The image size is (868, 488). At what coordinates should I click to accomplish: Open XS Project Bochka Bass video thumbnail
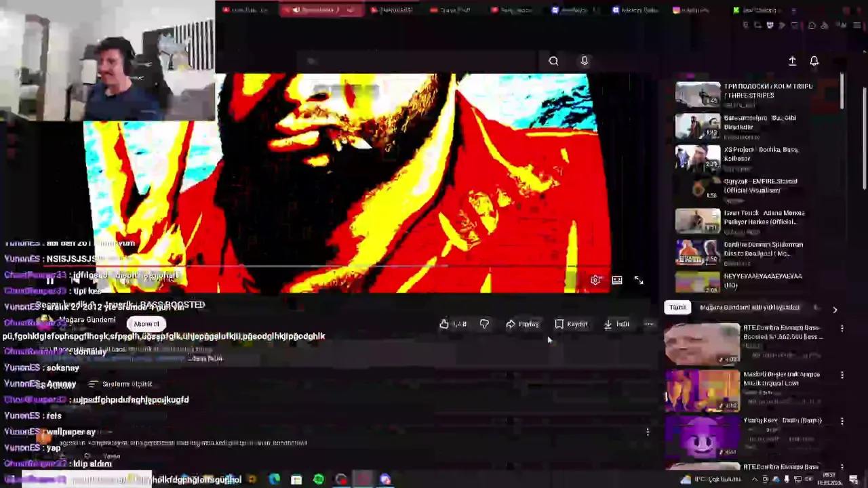pyautogui.click(x=697, y=158)
